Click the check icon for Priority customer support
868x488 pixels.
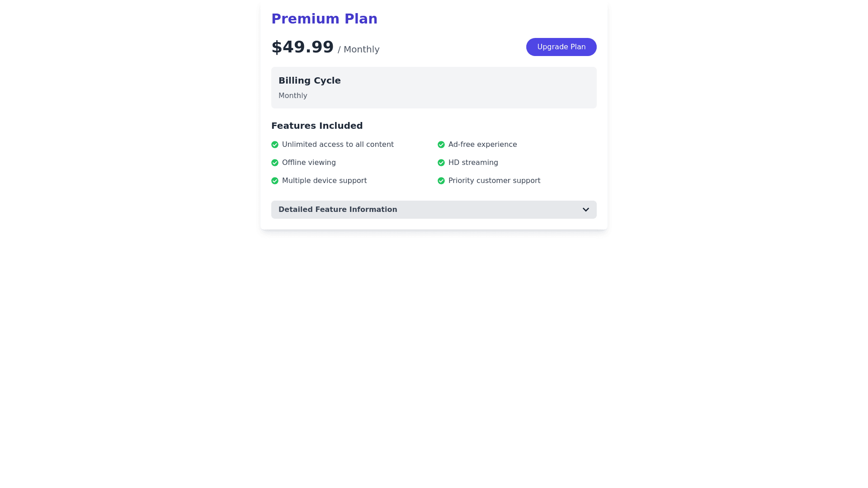click(441, 181)
